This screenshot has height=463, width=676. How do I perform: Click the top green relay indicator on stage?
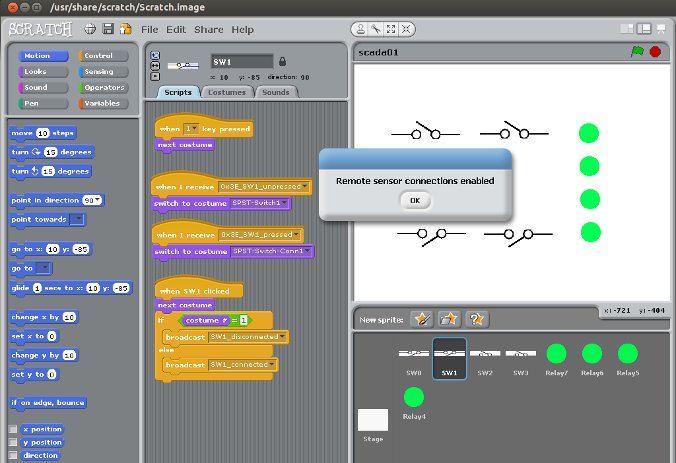tap(588, 133)
